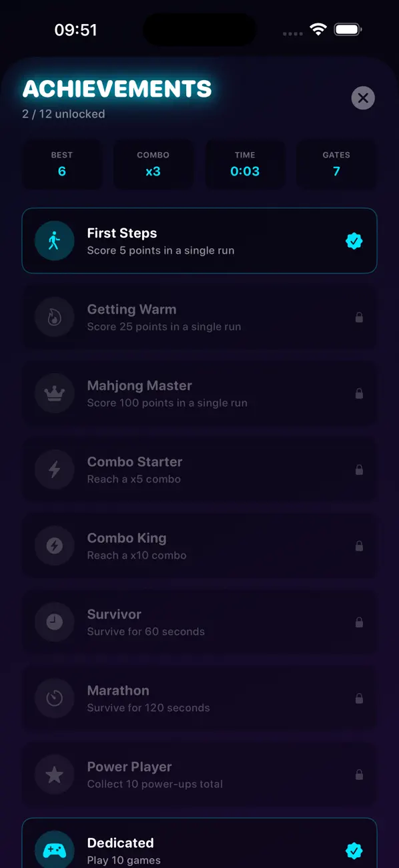The height and width of the screenshot is (868, 399).
Task: Tap the Wi-Fi status bar icon
Action: [318, 29]
